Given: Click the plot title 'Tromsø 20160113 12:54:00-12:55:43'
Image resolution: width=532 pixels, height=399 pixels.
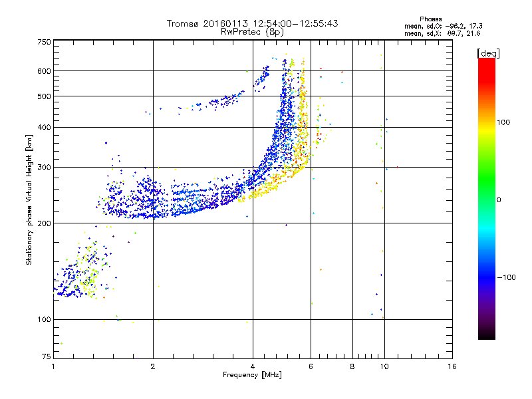Looking at the screenshot, I should pos(253,23).
